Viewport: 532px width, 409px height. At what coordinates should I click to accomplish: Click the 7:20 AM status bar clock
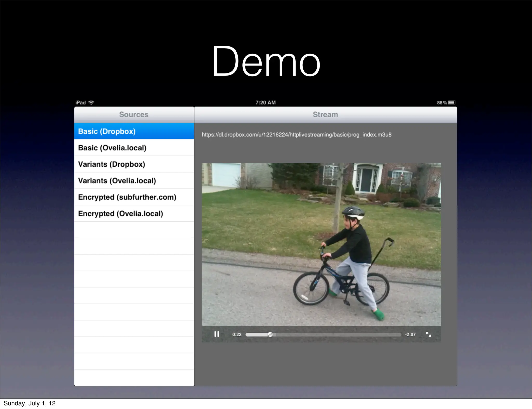(x=265, y=103)
